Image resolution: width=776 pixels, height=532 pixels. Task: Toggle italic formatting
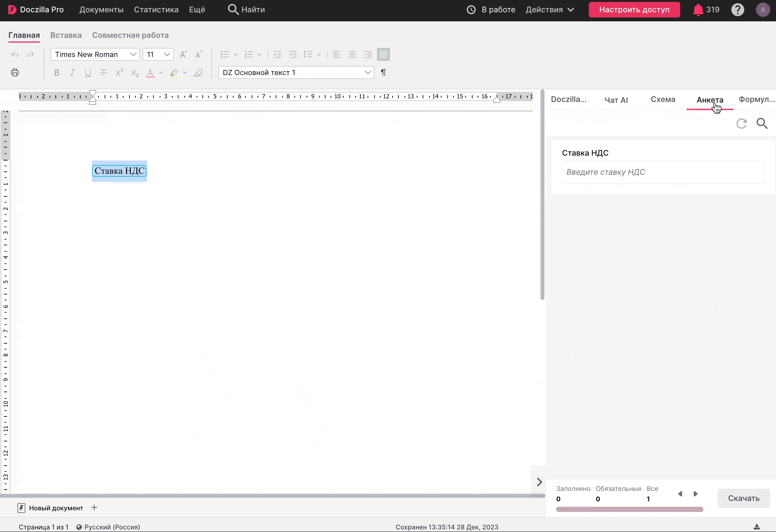(73, 73)
